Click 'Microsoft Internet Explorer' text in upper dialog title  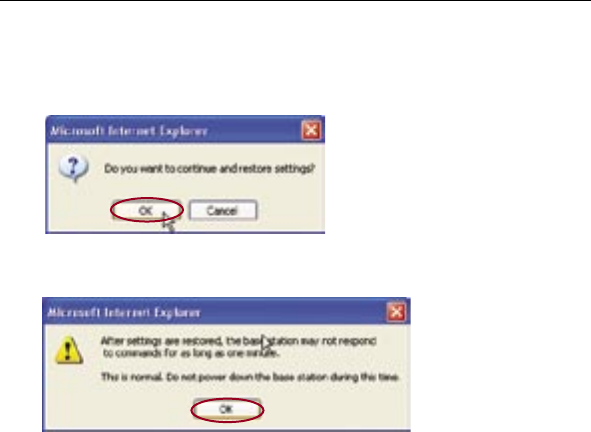click(x=129, y=131)
